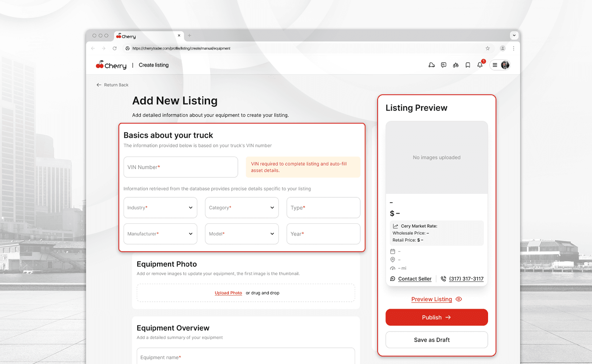Screen dimensions: 592x364
Task: Click the Cherry logo
Action: (x=111, y=65)
